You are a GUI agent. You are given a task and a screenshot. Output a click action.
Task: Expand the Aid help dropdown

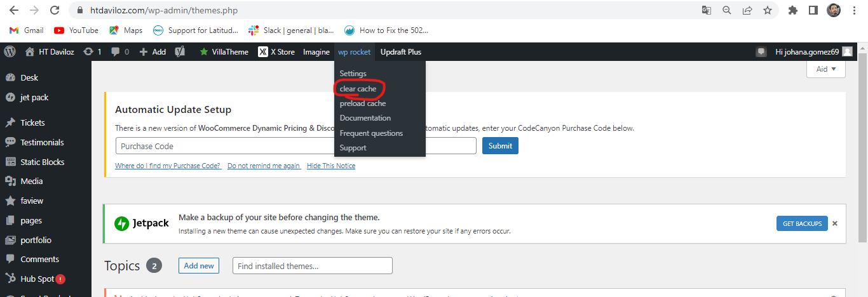tap(826, 69)
